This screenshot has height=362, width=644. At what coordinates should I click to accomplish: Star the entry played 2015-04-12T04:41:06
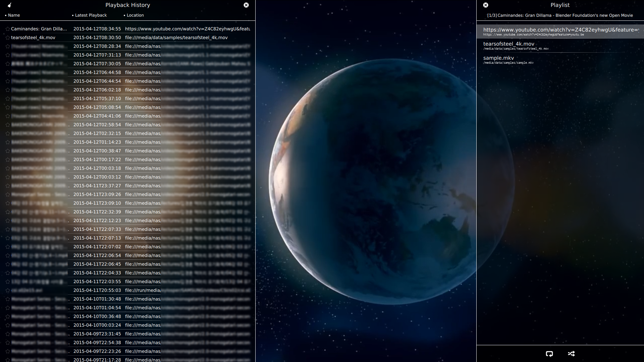7,116
